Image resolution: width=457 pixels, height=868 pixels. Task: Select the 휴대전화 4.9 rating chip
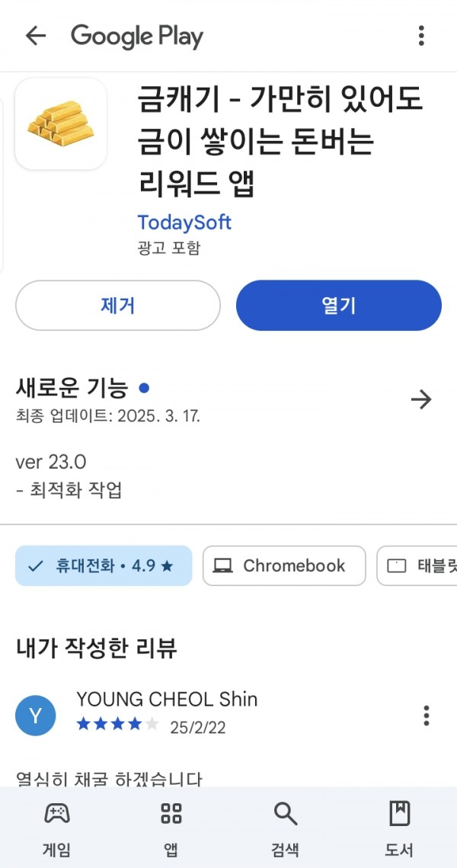click(x=104, y=565)
